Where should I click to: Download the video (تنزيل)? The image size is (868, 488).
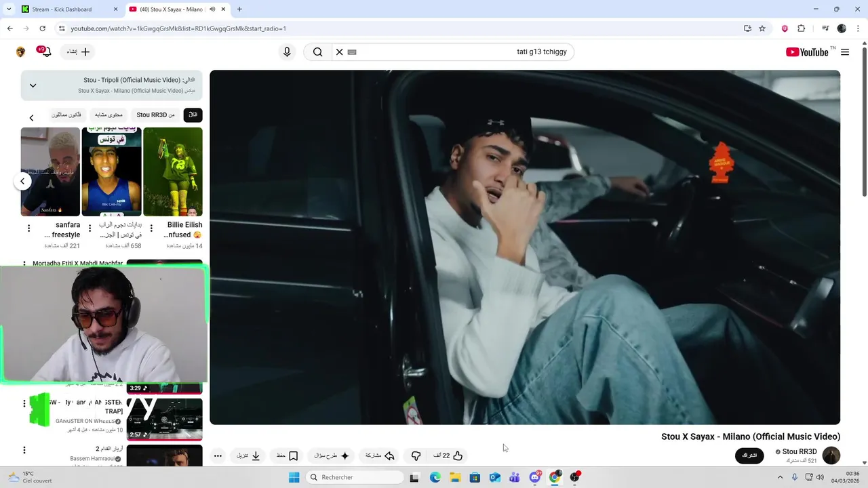point(249,455)
